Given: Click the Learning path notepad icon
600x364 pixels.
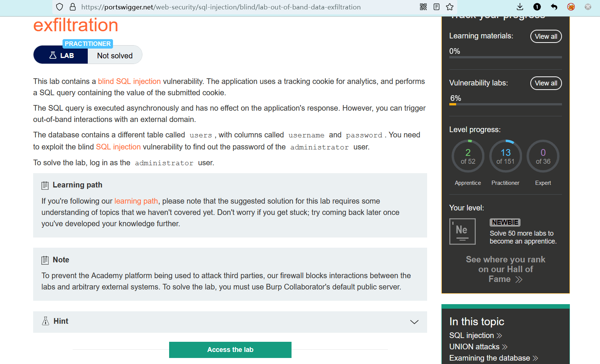Looking at the screenshot, I should pos(45,185).
